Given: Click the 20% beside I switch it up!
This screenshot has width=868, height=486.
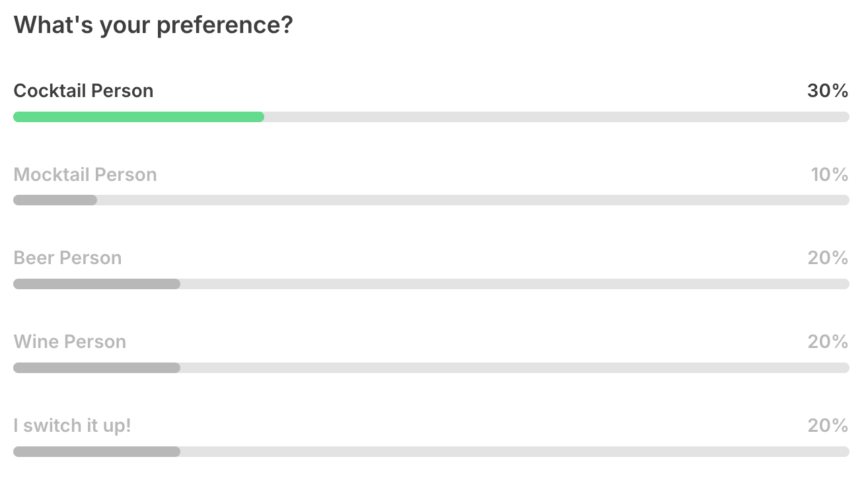Looking at the screenshot, I should (828, 426).
